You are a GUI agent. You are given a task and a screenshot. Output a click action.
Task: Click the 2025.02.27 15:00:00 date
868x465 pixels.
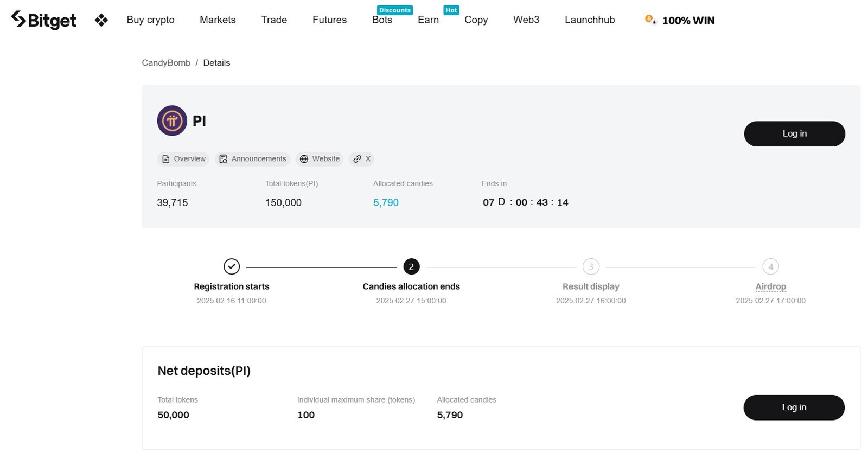tap(411, 301)
